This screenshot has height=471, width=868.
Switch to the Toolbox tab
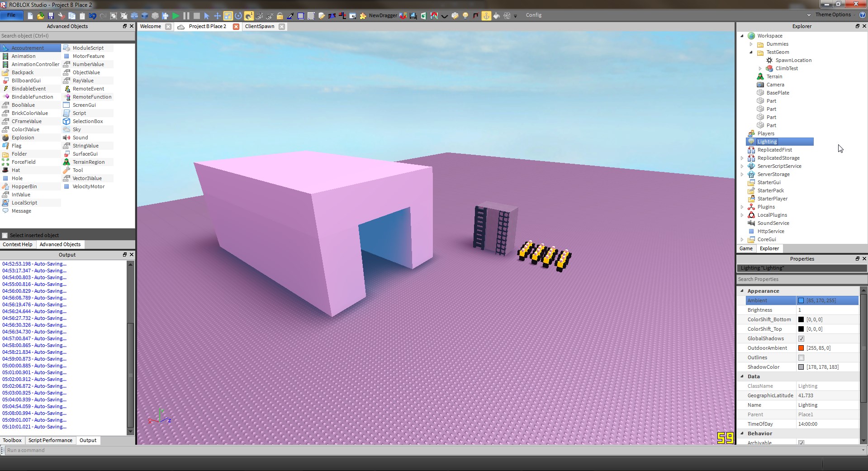point(12,440)
